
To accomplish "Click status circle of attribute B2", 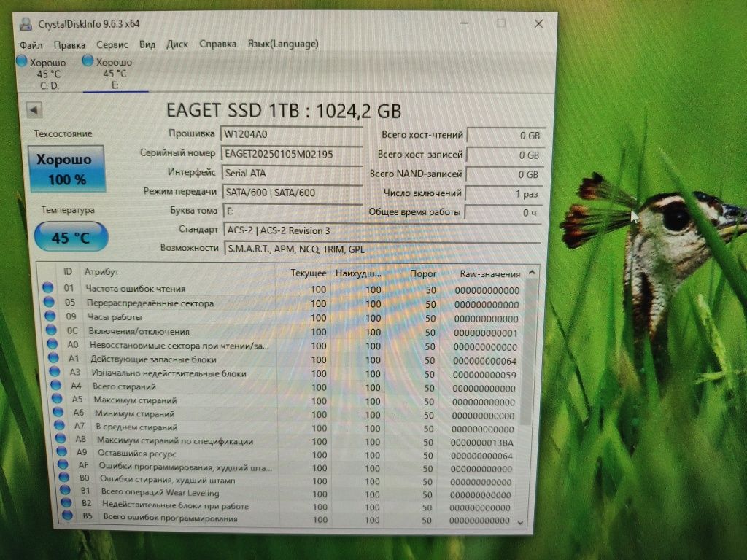I will pyautogui.click(x=66, y=502).
